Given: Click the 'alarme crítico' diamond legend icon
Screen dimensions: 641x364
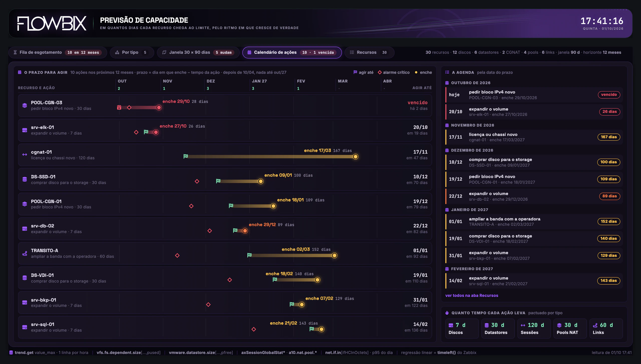Looking at the screenshot, I should (x=380, y=72).
